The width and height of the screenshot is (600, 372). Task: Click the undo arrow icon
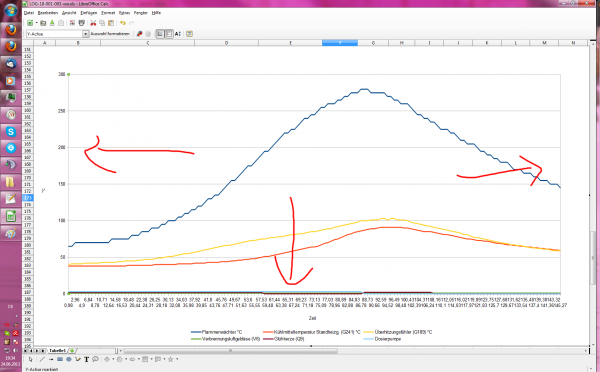(122, 23)
